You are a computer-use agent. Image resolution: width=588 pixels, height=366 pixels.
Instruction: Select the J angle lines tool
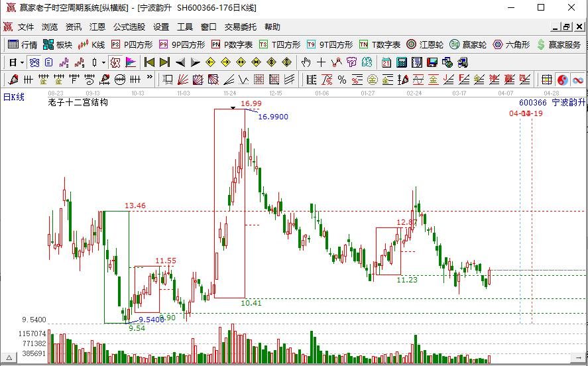coord(449,80)
